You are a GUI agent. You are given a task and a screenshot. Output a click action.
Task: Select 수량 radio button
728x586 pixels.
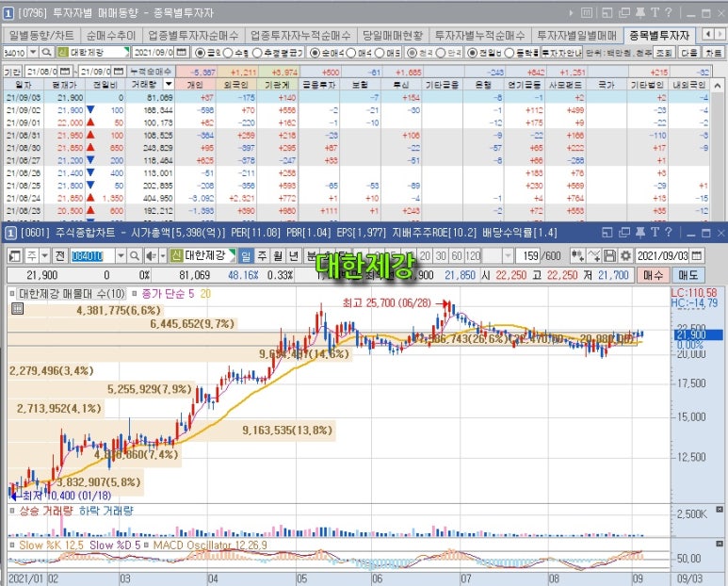pos(228,53)
